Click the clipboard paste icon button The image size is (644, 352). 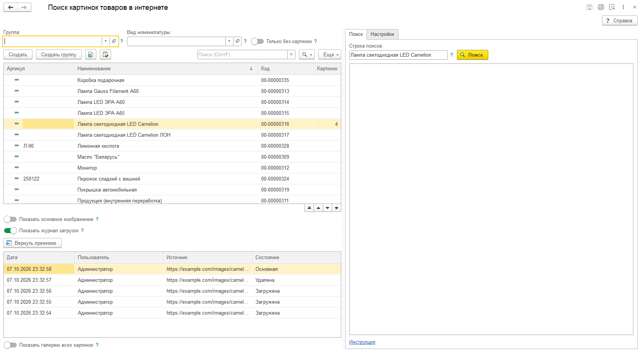click(x=105, y=55)
